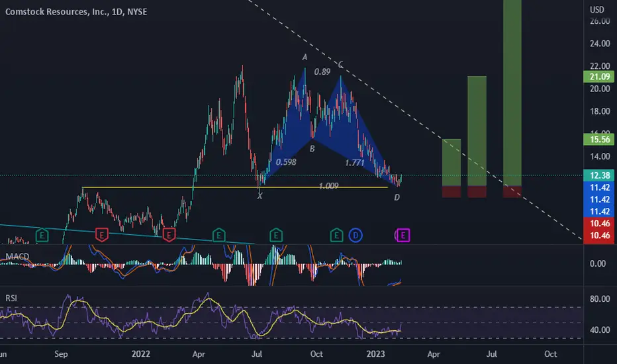Click the 1.009 ratio label
The image size is (617, 364).
click(x=328, y=186)
